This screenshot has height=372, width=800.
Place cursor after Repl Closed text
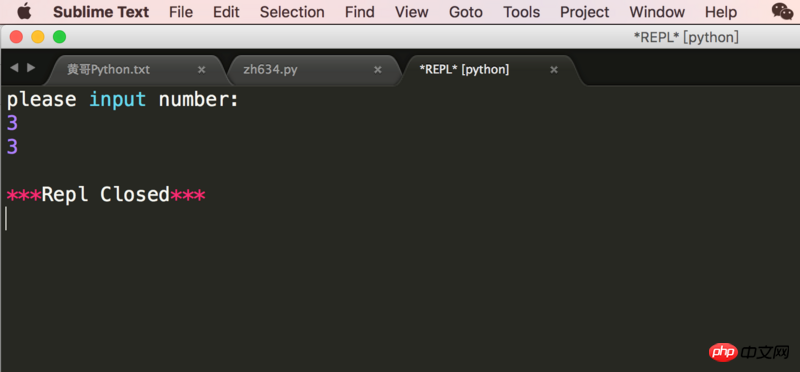[206, 194]
